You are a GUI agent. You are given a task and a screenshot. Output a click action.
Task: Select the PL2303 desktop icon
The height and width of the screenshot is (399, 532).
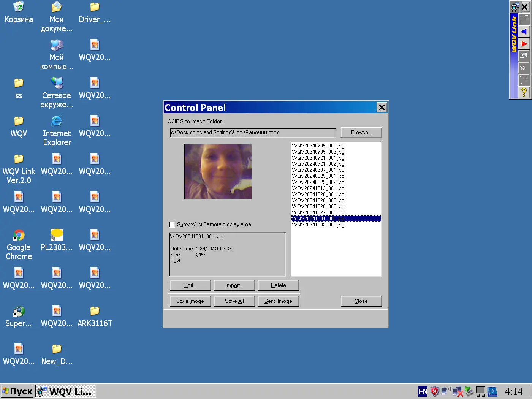click(x=57, y=240)
